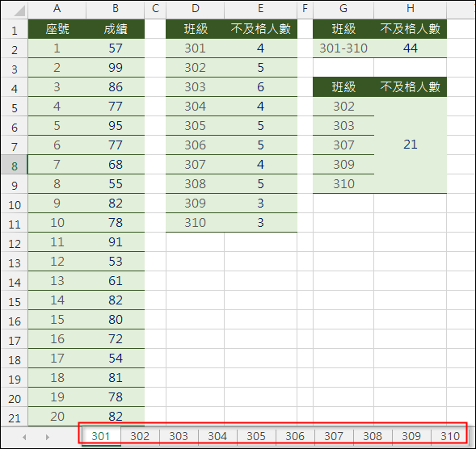The height and width of the screenshot is (449, 476).
Task: Select score cell with value 68
Action: (x=116, y=165)
